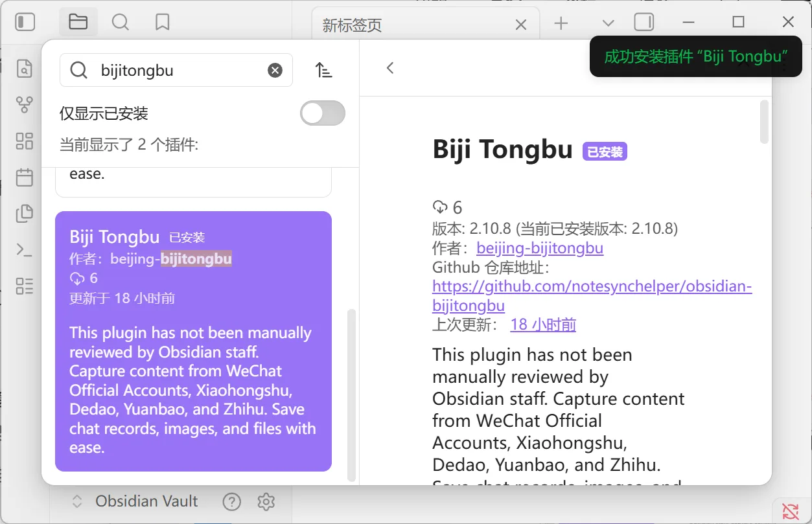
Task: Go back with the left chevron
Action: coord(390,67)
